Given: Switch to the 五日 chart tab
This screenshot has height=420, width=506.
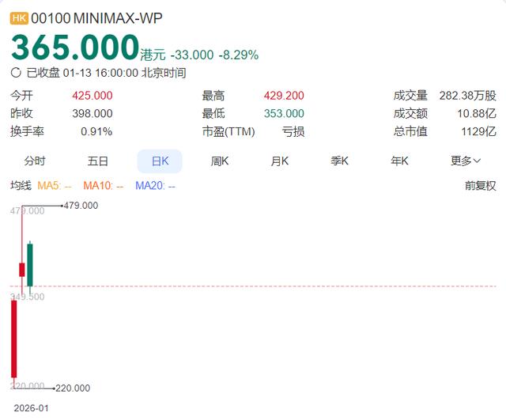Looking at the screenshot, I should pyautogui.click(x=97, y=161).
